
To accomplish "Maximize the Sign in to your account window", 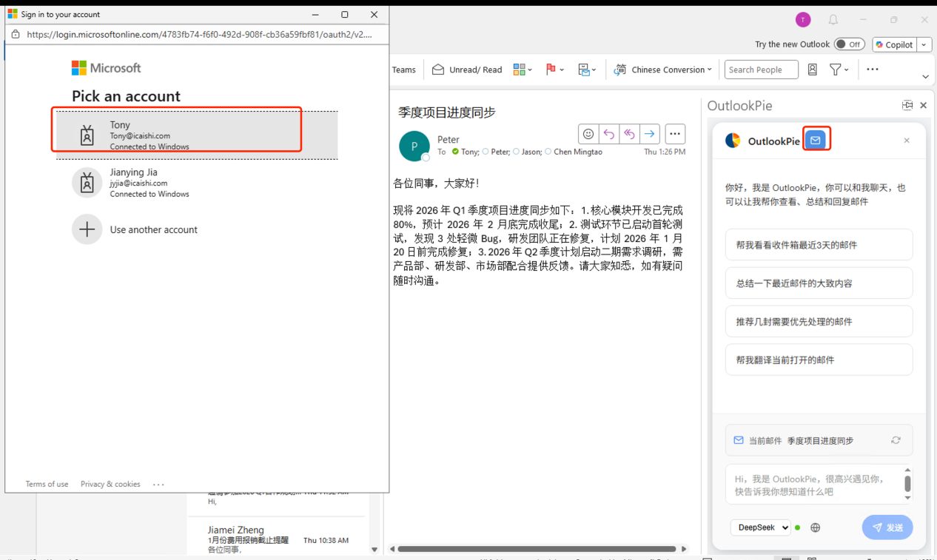I will click(344, 14).
